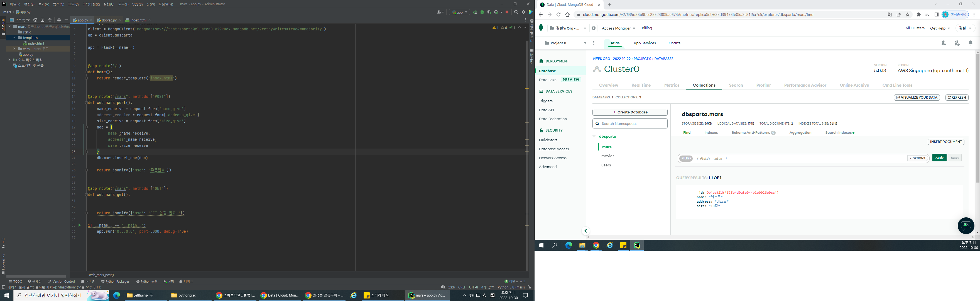Open Python Packages tool window
The height and width of the screenshot is (301, 980).
pyautogui.click(x=115, y=281)
